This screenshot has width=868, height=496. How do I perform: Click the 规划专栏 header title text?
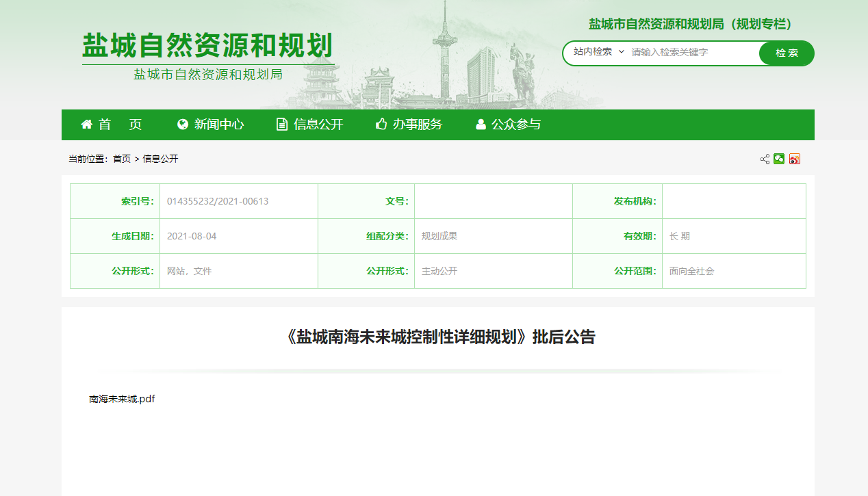(691, 25)
